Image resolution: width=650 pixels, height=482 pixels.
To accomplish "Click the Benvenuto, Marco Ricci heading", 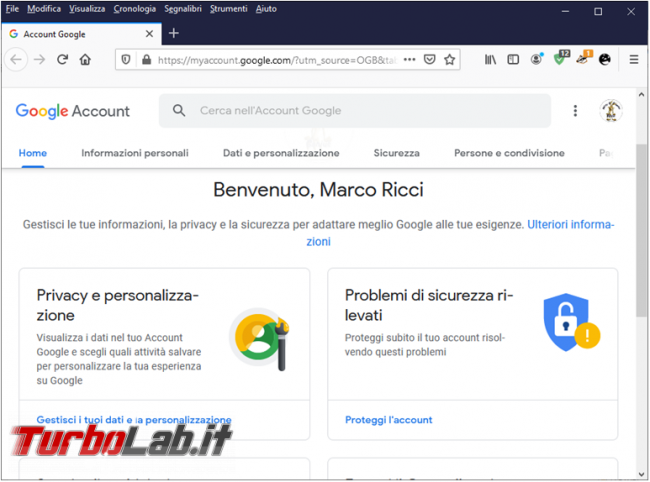I will [x=318, y=190].
